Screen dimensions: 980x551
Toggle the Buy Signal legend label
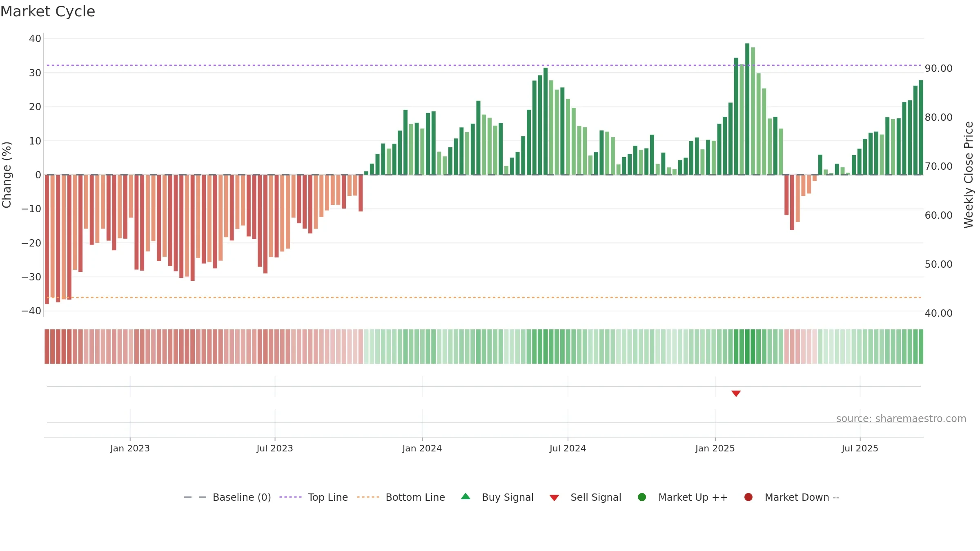pos(508,497)
